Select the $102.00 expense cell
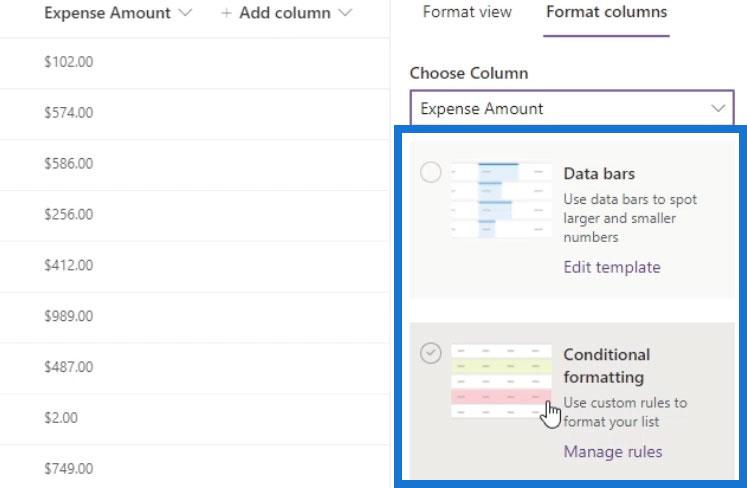 click(69, 62)
